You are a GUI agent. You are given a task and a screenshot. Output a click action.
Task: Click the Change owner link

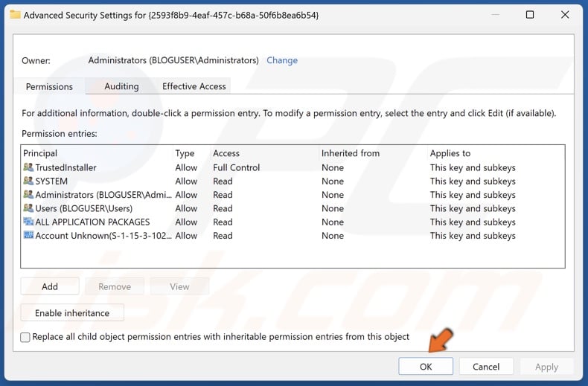[x=282, y=60]
